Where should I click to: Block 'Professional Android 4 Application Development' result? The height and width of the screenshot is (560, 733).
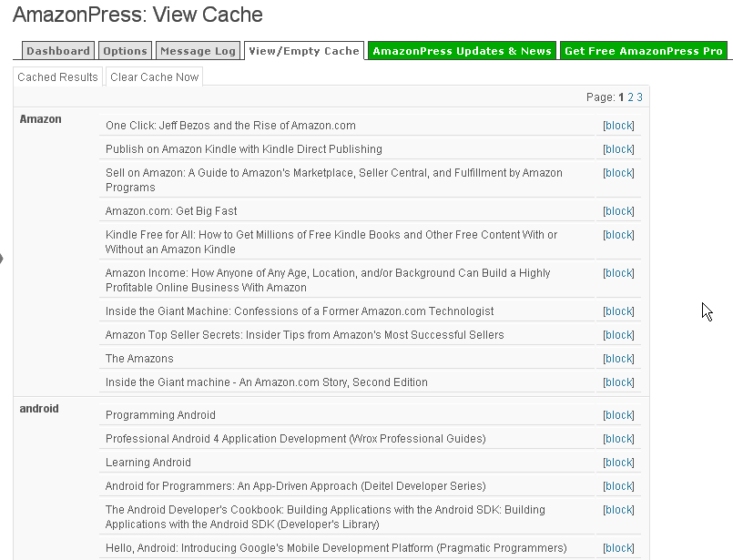(x=618, y=439)
